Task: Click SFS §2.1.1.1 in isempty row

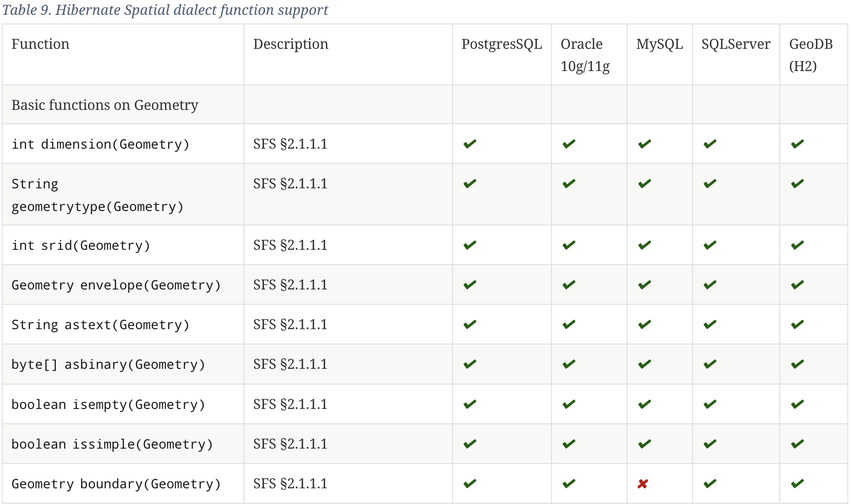Action: click(290, 404)
